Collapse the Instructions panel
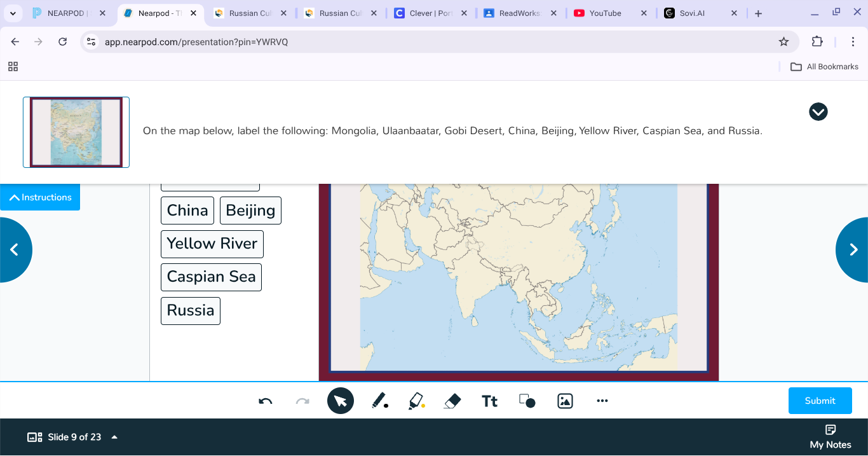 (x=39, y=197)
